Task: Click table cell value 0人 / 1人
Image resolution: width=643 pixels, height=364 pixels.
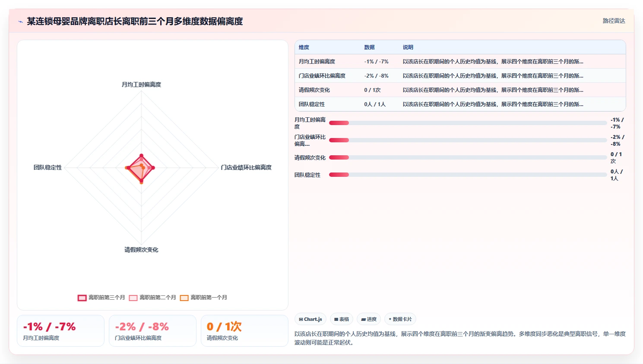Action: [x=375, y=104]
